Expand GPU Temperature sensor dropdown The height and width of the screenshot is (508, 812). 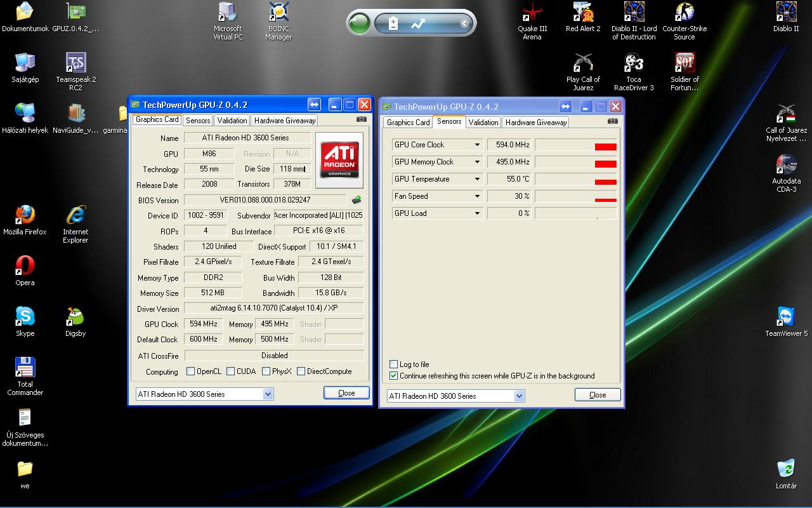click(x=477, y=179)
